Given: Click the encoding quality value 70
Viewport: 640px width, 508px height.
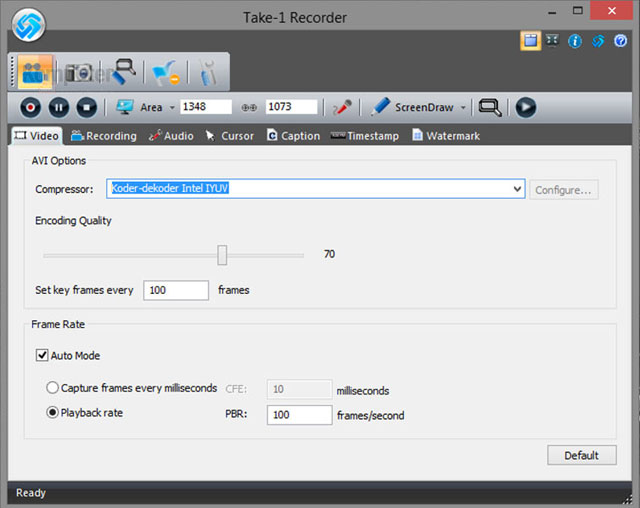Looking at the screenshot, I should [329, 254].
